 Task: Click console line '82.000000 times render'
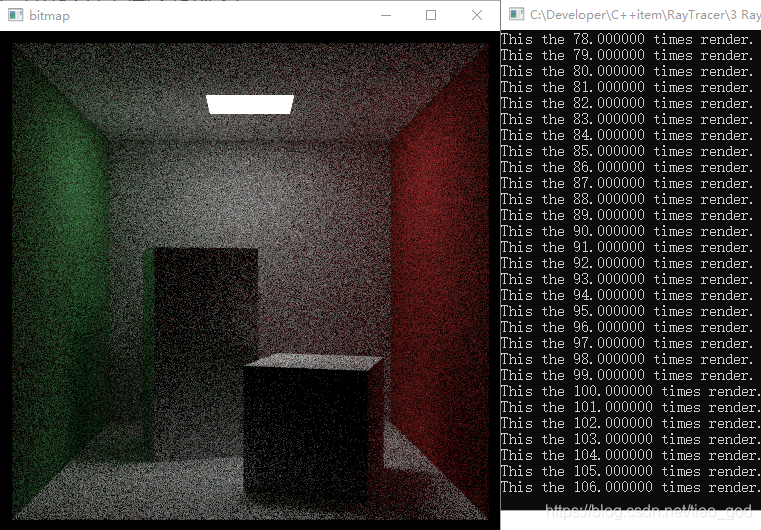[x=627, y=103]
